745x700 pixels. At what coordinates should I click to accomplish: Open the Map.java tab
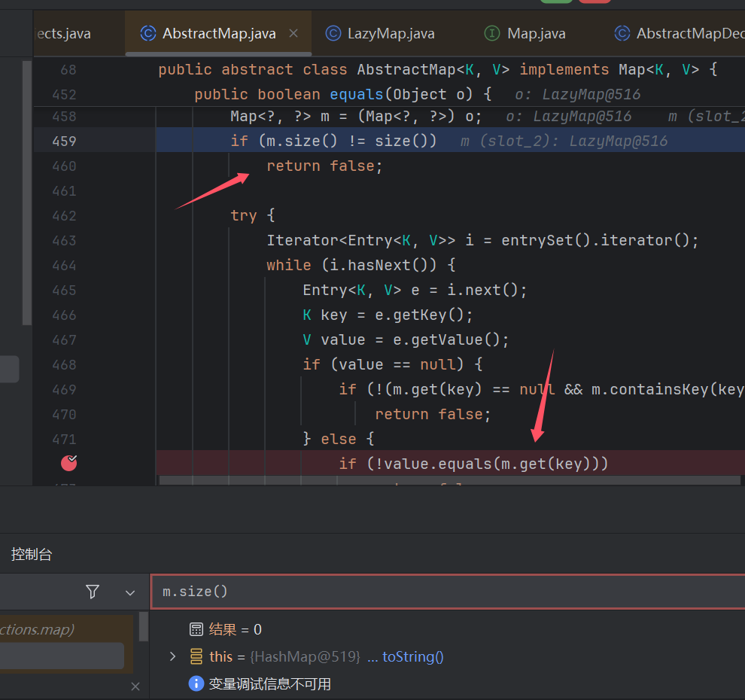(525, 34)
